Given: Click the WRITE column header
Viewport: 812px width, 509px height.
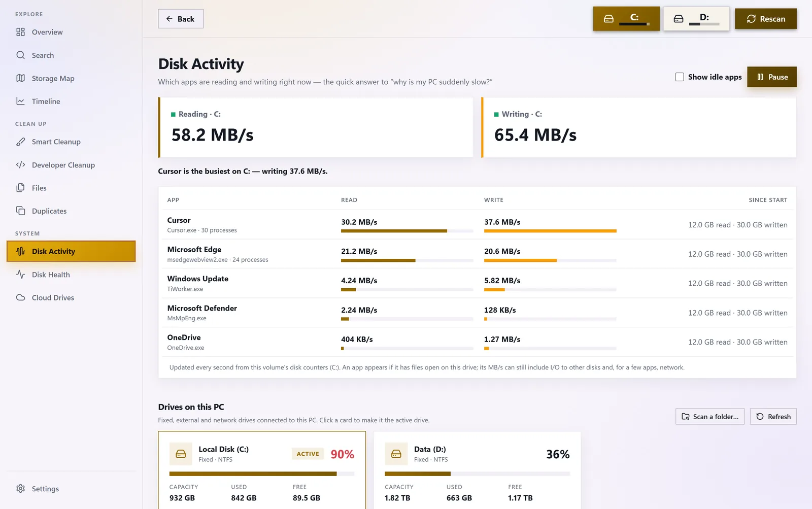Looking at the screenshot, I should (x=494, y=200).
